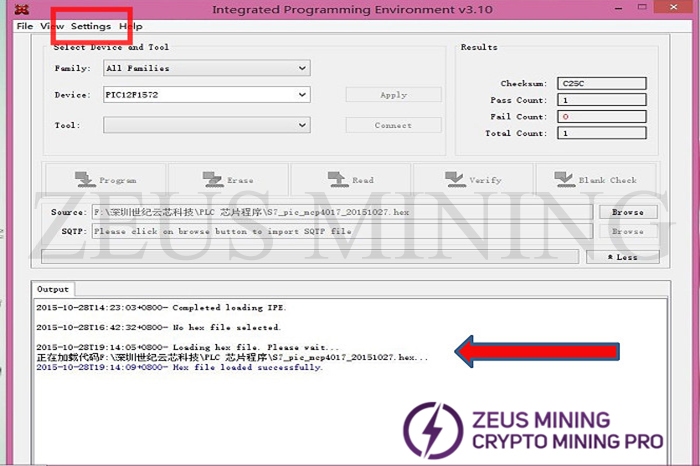Open the File menu
Viewport: 700px width, 466px height.
point(24,26)
